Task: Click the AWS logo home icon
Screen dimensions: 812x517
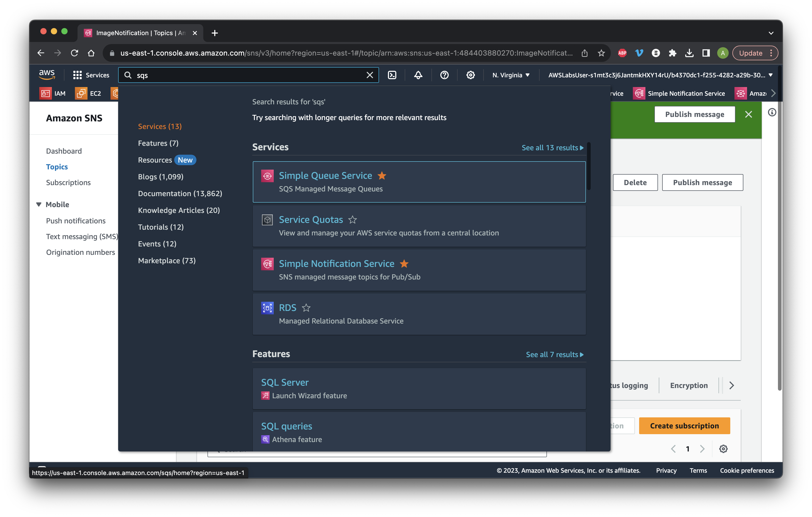Action: [47, 74]
